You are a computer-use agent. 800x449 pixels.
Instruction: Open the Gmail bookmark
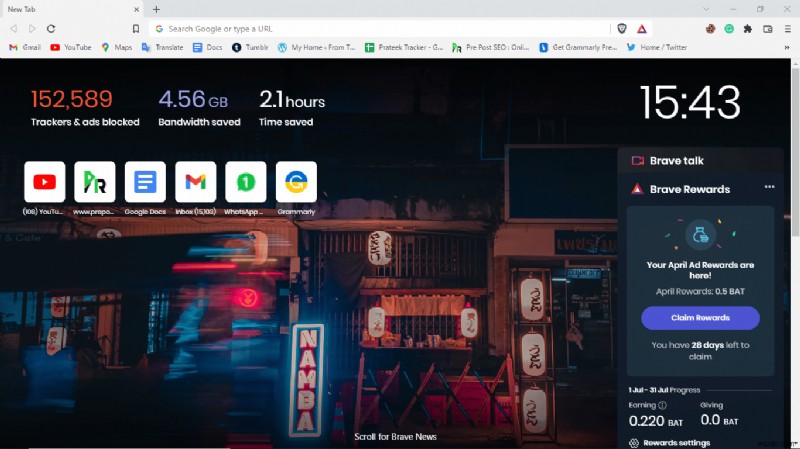[x=24, y=47]
